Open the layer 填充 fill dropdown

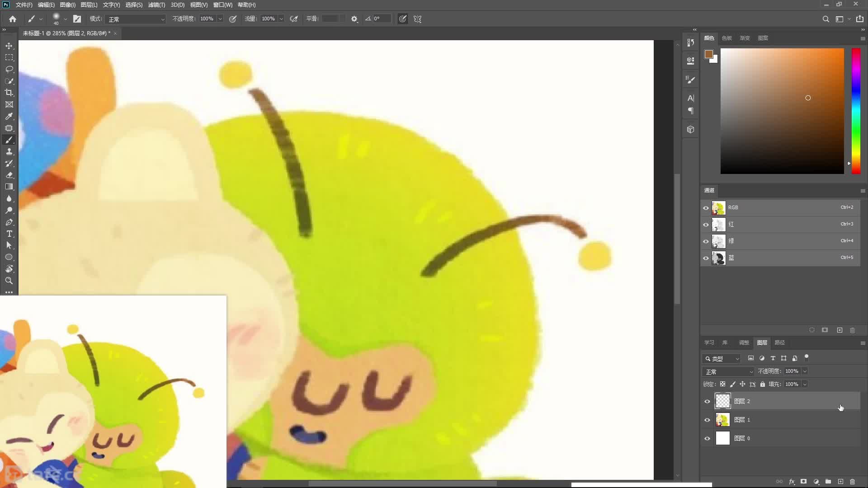tap(805, 385)
